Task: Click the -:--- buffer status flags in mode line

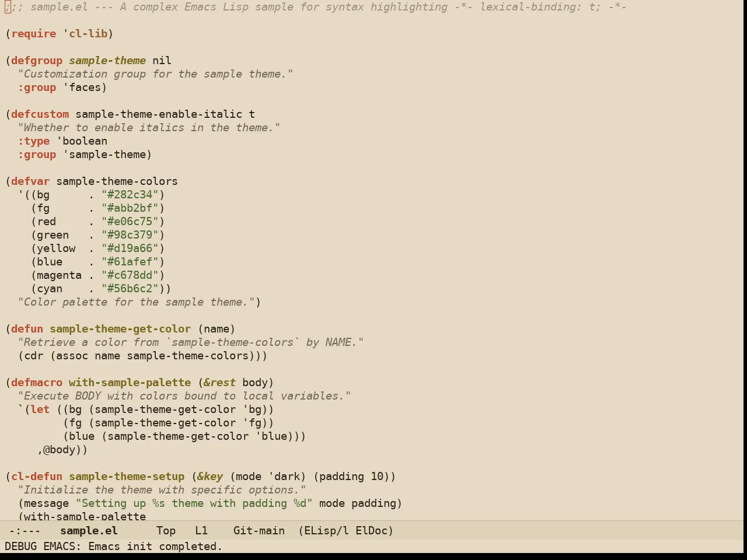Action: pos(25,531)
